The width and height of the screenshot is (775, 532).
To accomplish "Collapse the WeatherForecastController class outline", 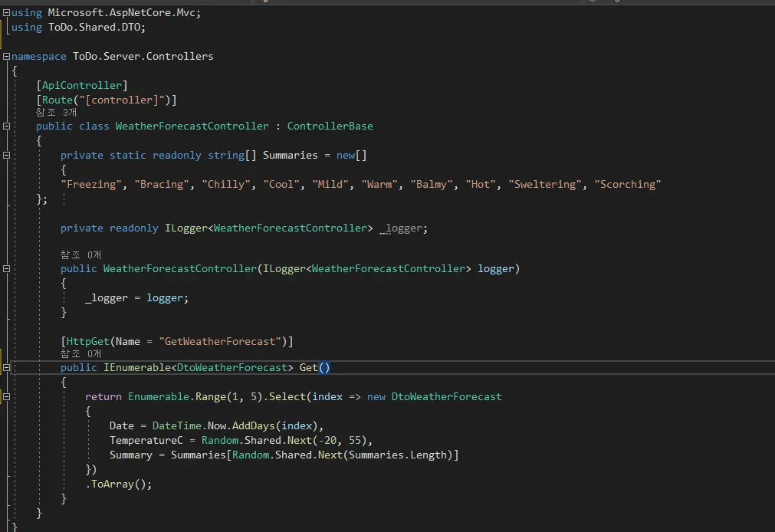I will [6, 126].
